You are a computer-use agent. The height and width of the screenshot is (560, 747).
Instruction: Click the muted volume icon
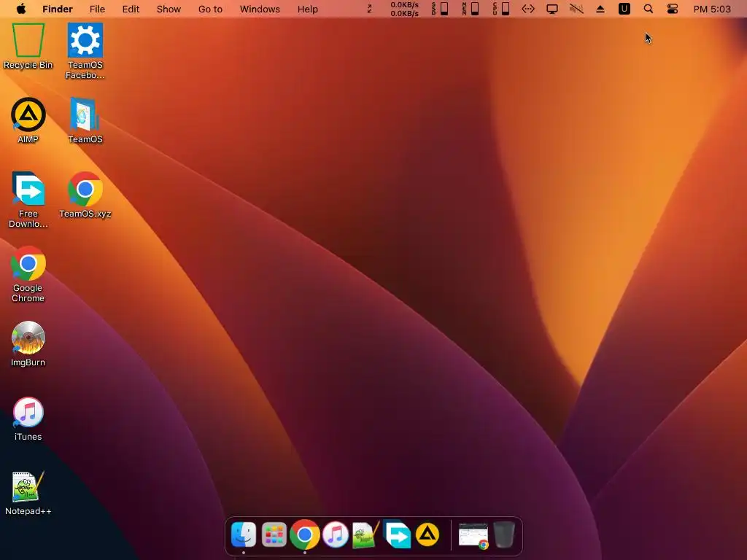(576, 9)
